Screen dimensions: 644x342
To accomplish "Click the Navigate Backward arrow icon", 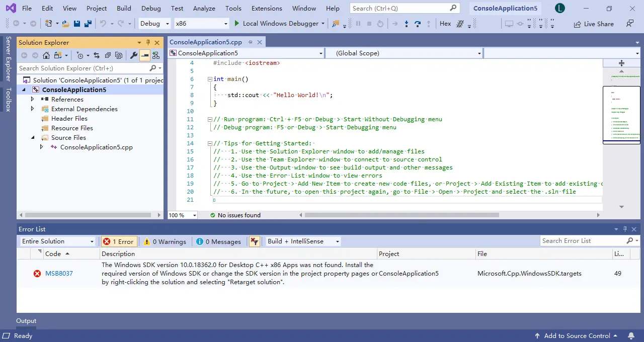I will click(17, 23).
